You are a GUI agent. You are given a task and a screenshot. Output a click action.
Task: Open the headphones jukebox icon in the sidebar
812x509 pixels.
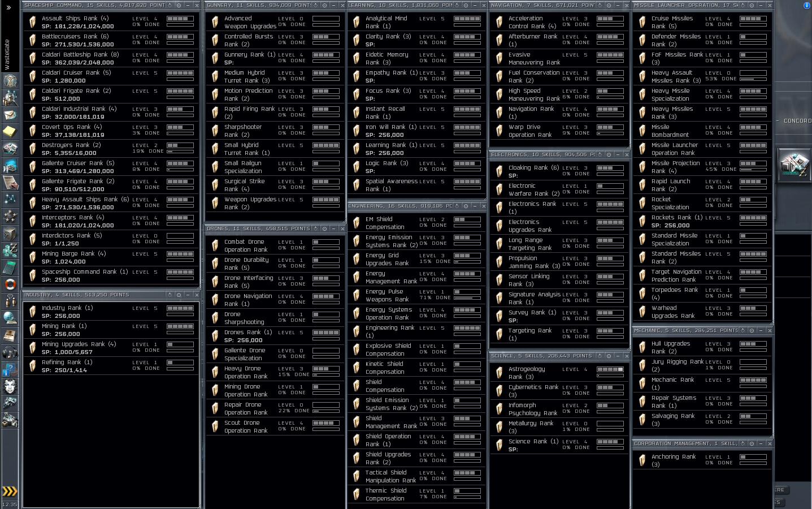point(10,352)
